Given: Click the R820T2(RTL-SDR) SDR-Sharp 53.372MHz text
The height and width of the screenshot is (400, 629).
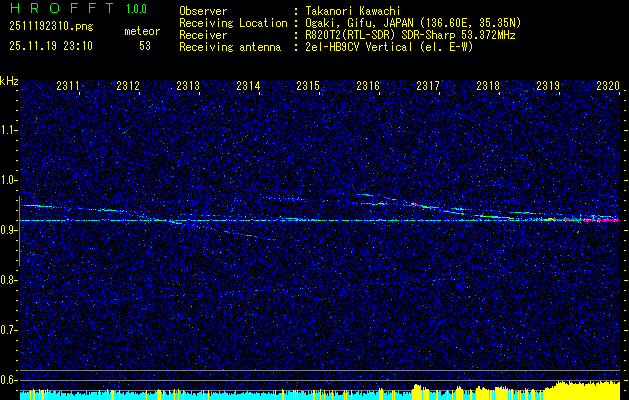Looking at the screenshot, I should click(408, 35).
